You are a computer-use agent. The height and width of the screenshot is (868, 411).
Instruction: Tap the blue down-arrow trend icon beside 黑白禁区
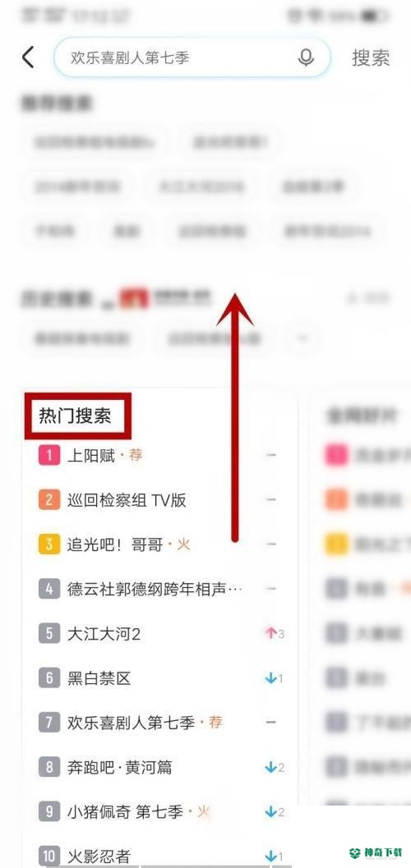click(x=271, y=678)
